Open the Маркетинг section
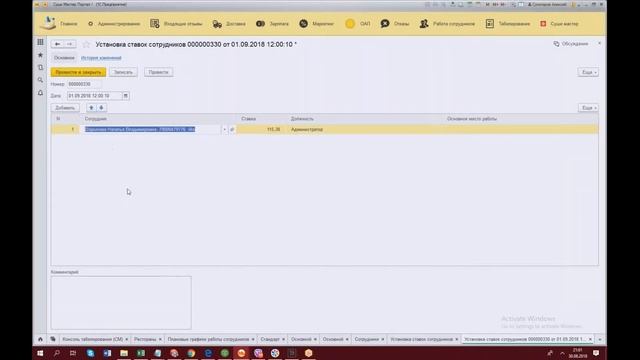The height and width of the screenshot is (360, 640). click(316, 24)
